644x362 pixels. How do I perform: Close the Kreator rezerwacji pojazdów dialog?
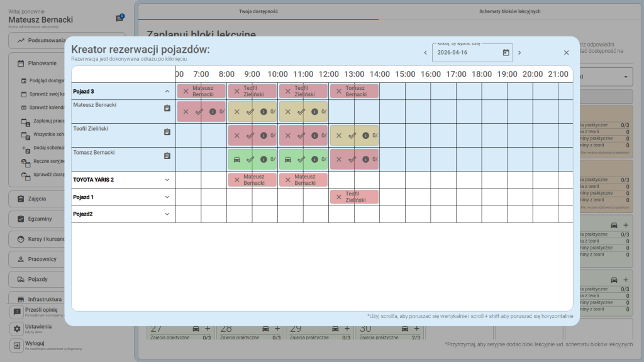click(x=566, y=53)
